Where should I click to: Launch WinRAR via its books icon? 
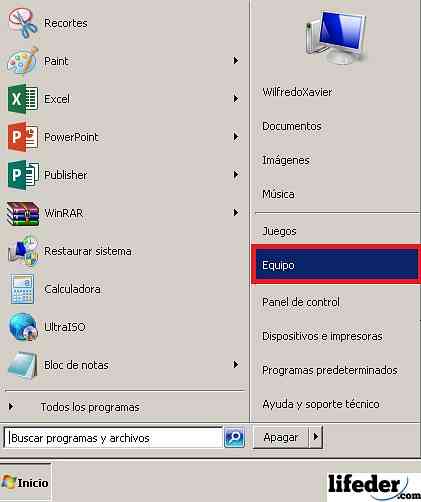[x=23, y=213]
